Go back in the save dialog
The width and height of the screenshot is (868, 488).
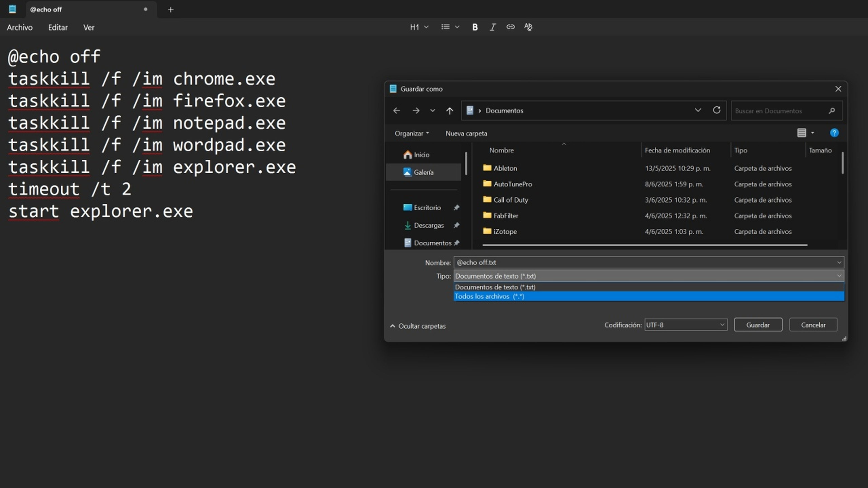click(x=397, y=110)
